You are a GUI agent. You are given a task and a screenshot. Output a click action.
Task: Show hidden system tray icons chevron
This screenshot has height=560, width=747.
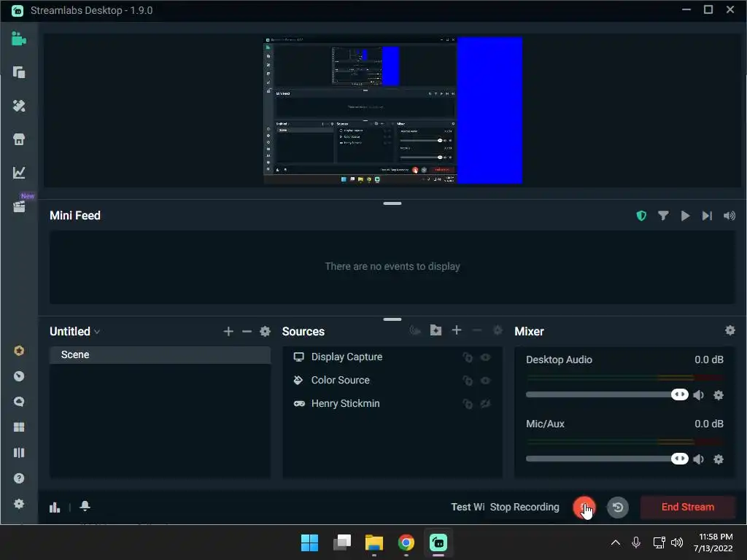tap(616, 542)
